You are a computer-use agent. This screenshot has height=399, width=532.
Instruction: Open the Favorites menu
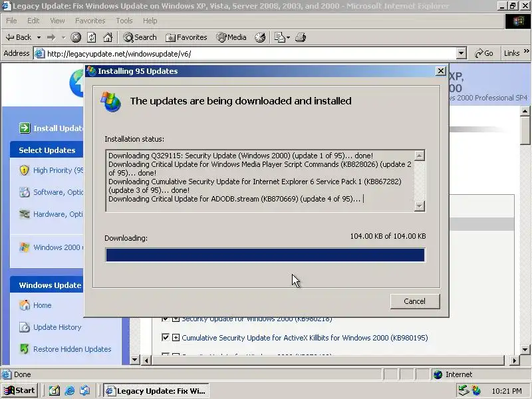coord(90,21)
